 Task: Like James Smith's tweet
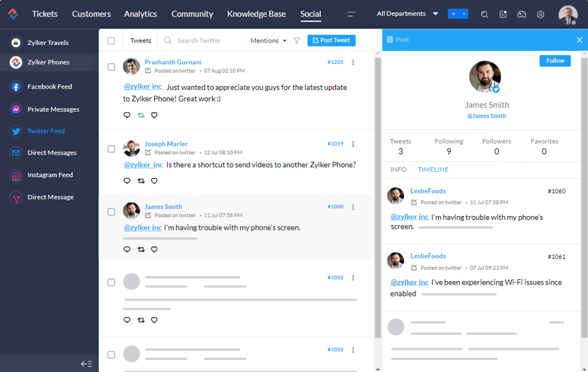pos(154,249)
